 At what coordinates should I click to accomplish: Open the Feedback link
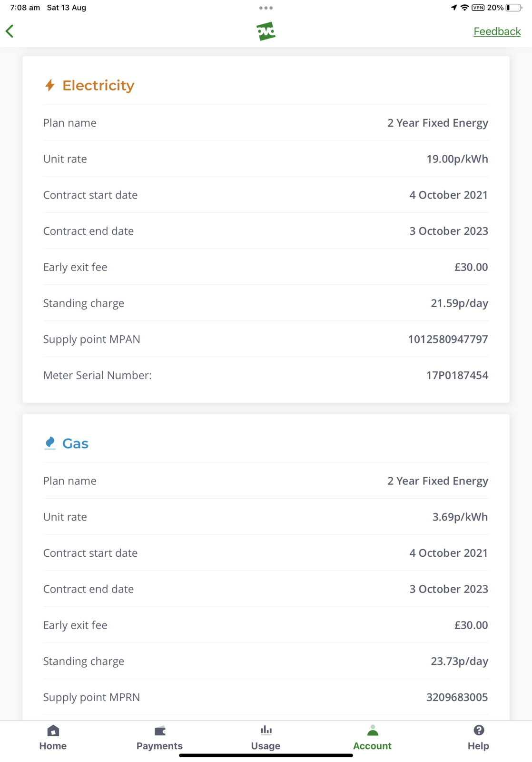coord(497,31)
